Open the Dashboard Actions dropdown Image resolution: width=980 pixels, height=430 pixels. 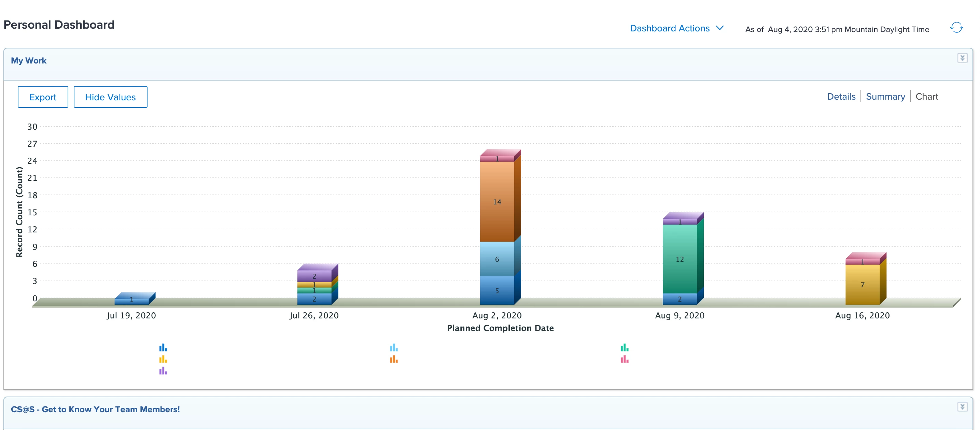click(676, 29)
